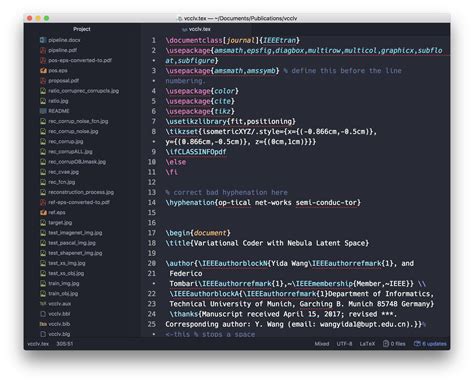Click the target.jpg image icon
Screen dimensions: 474x384
(x=43, y=223)
